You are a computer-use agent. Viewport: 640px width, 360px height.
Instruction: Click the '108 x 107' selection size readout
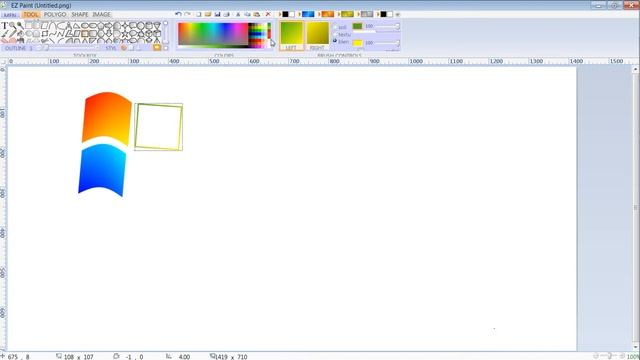[x=78, y=357]
